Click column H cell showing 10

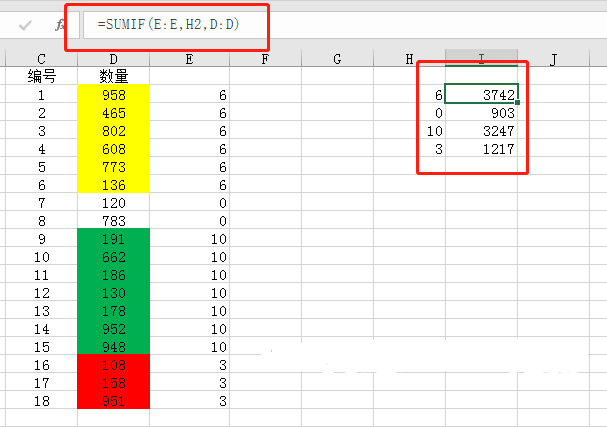[x=409, y=130]
